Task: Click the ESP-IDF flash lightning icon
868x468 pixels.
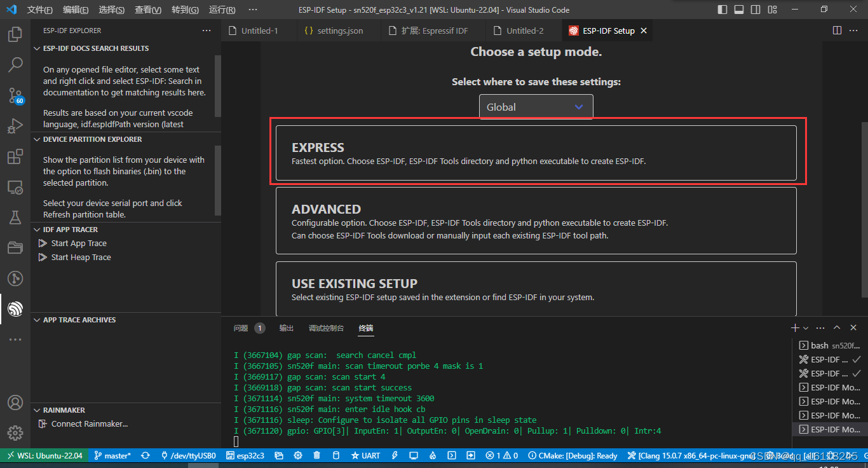Action: click(395, 456)
